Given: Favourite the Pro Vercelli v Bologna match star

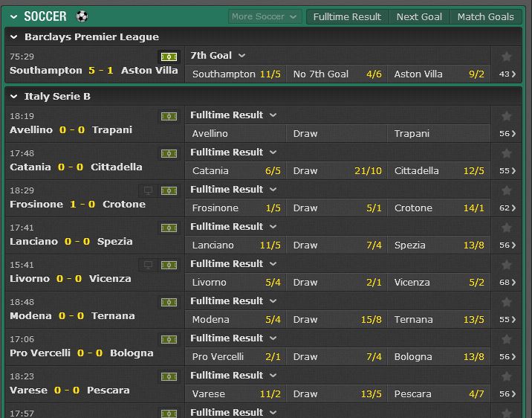Looking at the screenshot, I should tap(507, 340).
